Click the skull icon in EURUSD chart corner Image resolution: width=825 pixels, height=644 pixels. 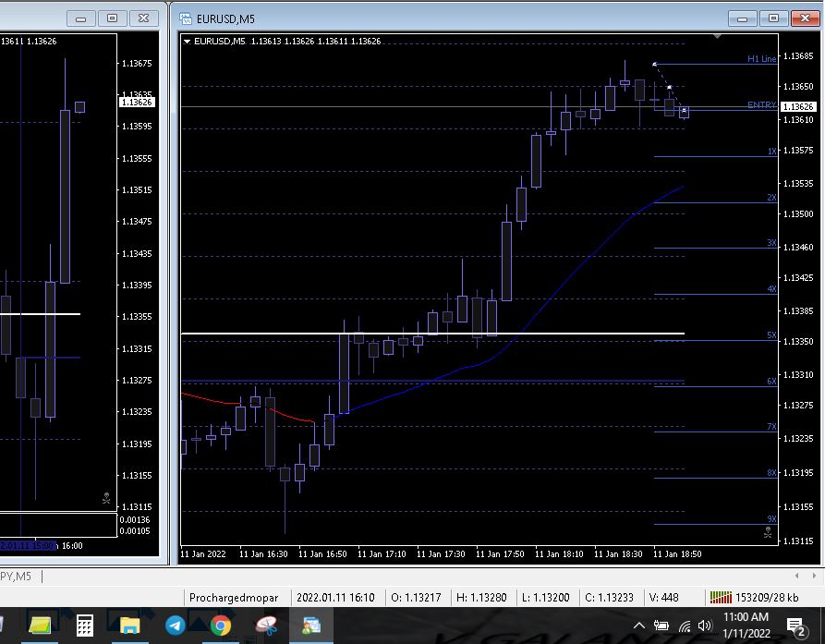coord(768,532)
